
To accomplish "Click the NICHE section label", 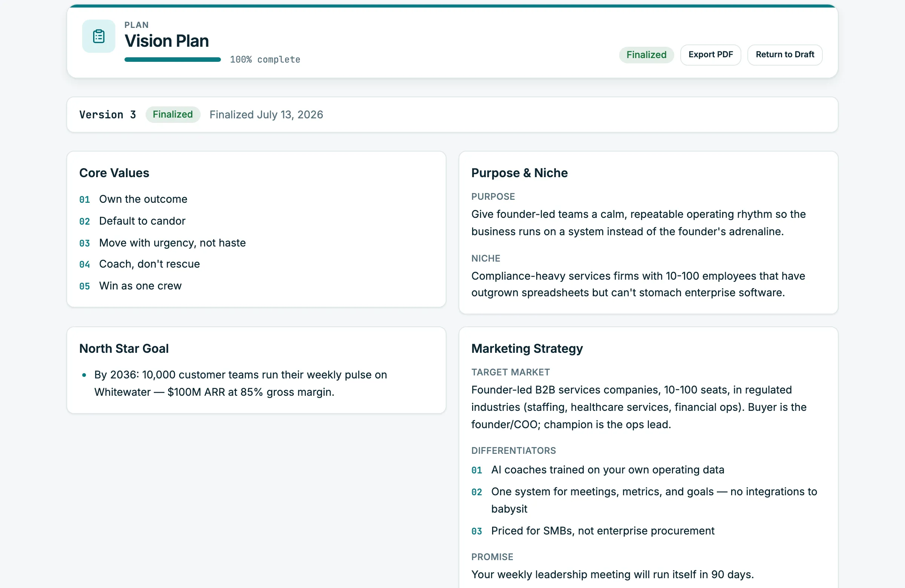I will coord(486,259).
